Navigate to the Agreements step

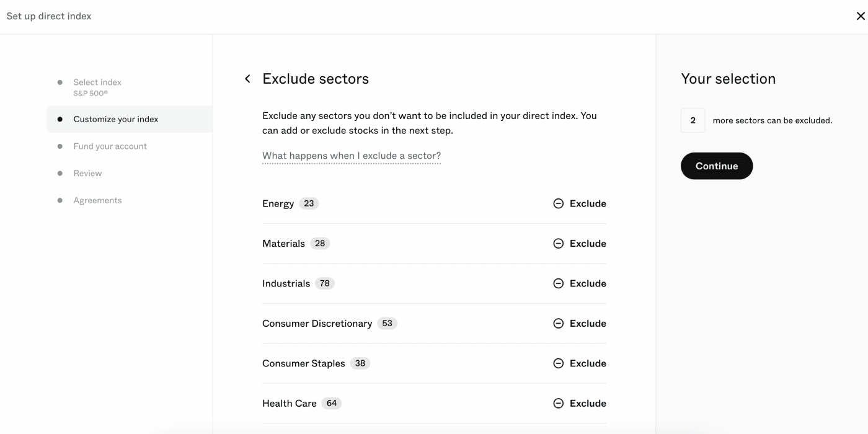(98, 200)
